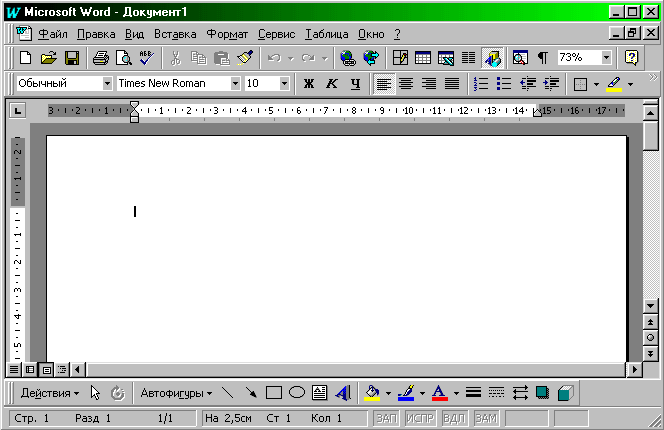Click the Spelling check ABC icon
This screenshot has height=430, width=664.
pyautogui.click(x=146, y=58)
